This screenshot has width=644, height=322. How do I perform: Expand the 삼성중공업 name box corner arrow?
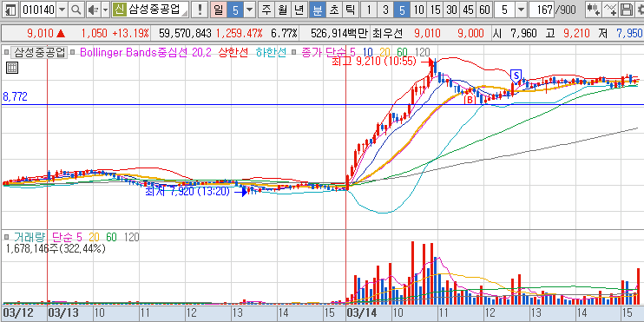[x=185, y=14]
